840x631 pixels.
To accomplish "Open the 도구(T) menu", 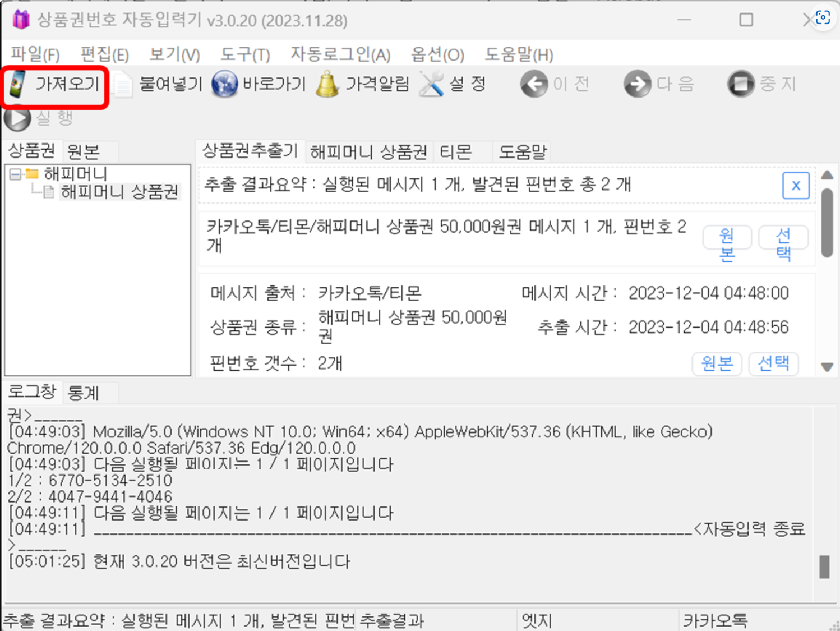I will point(245,54).
